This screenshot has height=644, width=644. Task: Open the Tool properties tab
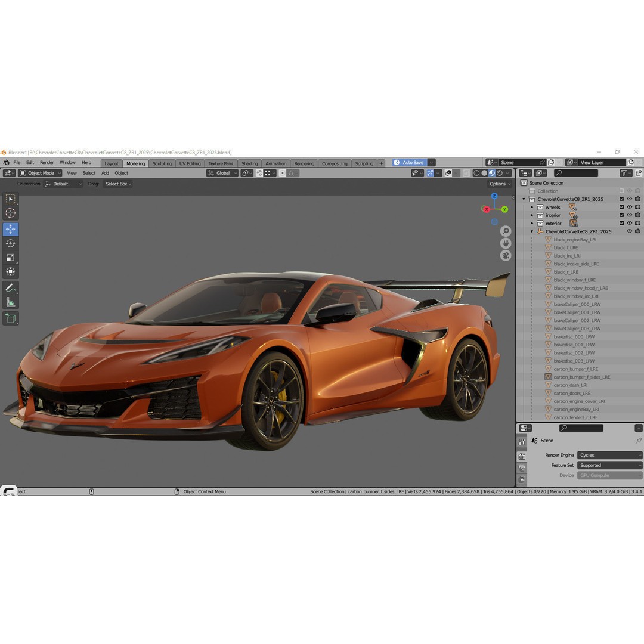(522, 442)
